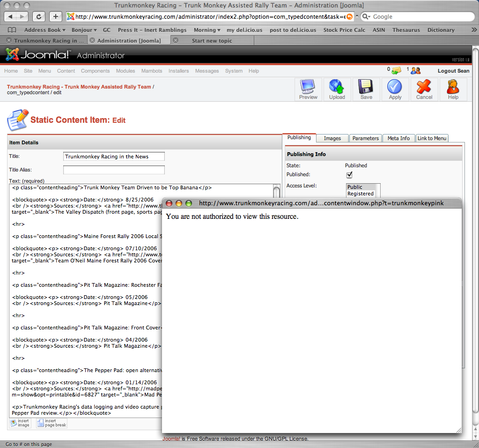Open the Installers menu
This screenshot has width=479, height=448.
coord(179,71)
